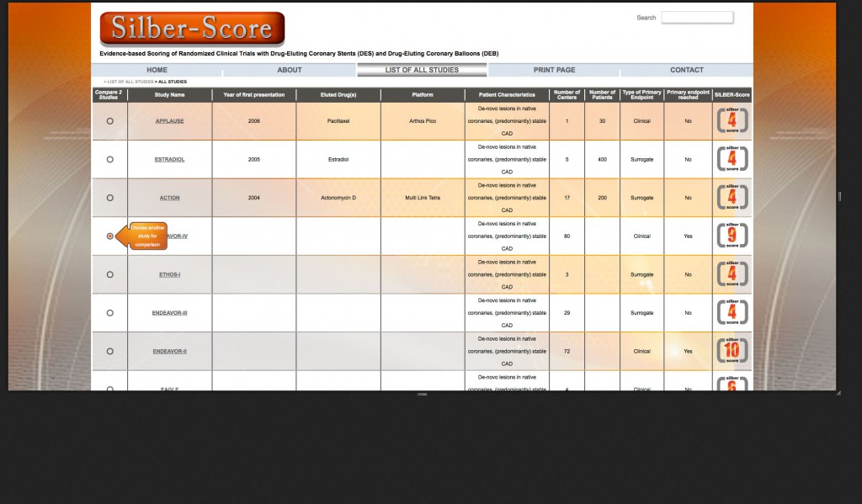
Task: Click the 400 patients cell
Action: pyautogui.click(x=602, y=159)
